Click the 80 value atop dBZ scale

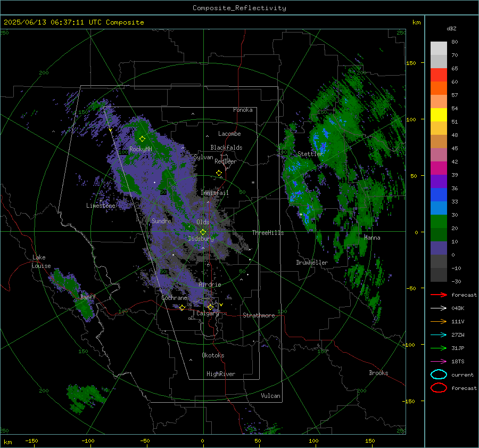tap(455, 42)
